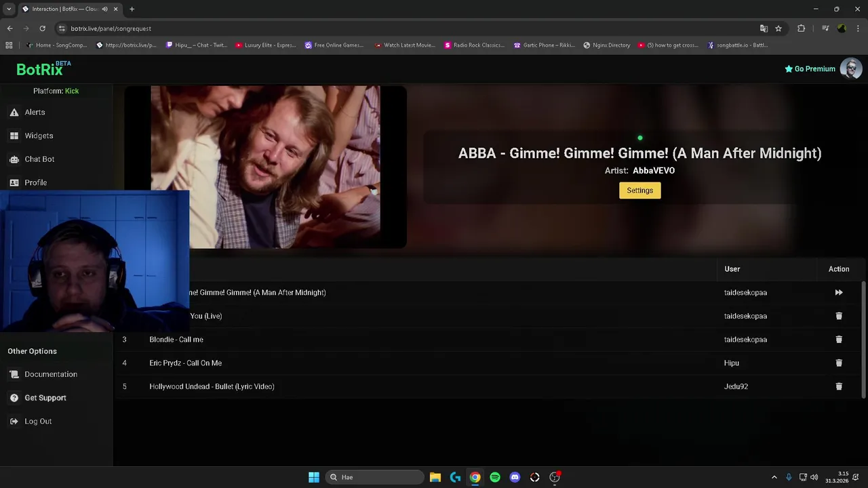
Task: Open the browser extensions puzzle icon
Action: tap(802, 28)
